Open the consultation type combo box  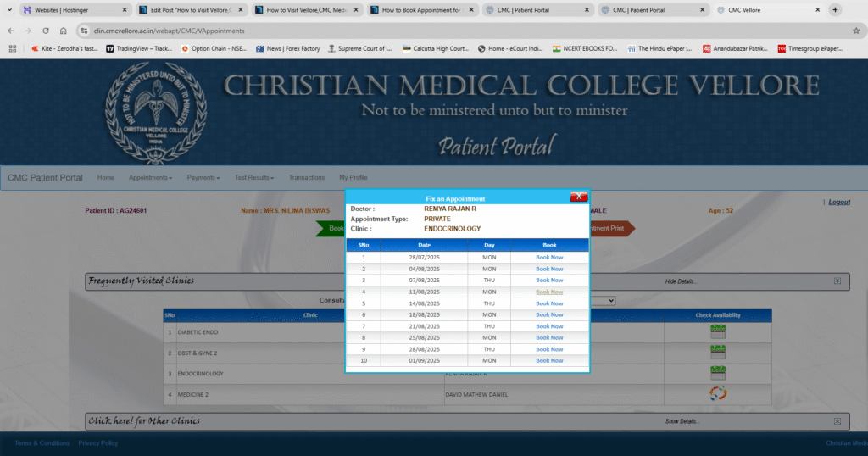602,300
